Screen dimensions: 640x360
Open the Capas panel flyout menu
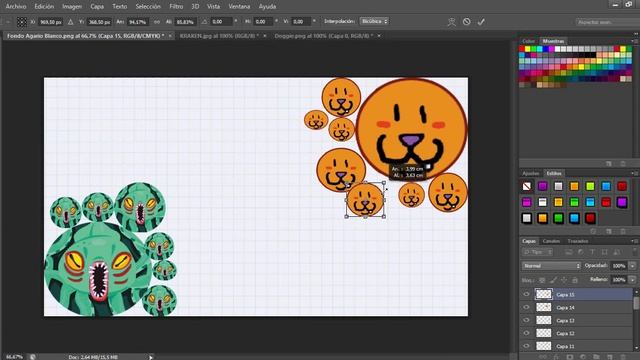point(634,241)
